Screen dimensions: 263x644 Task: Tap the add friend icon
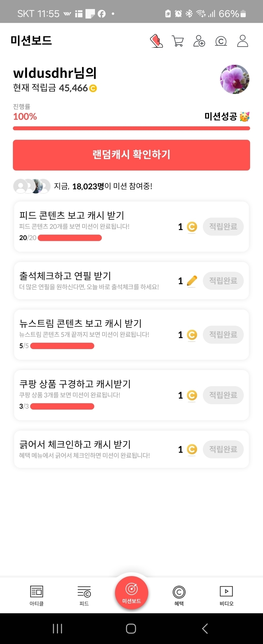click(199, 41)
